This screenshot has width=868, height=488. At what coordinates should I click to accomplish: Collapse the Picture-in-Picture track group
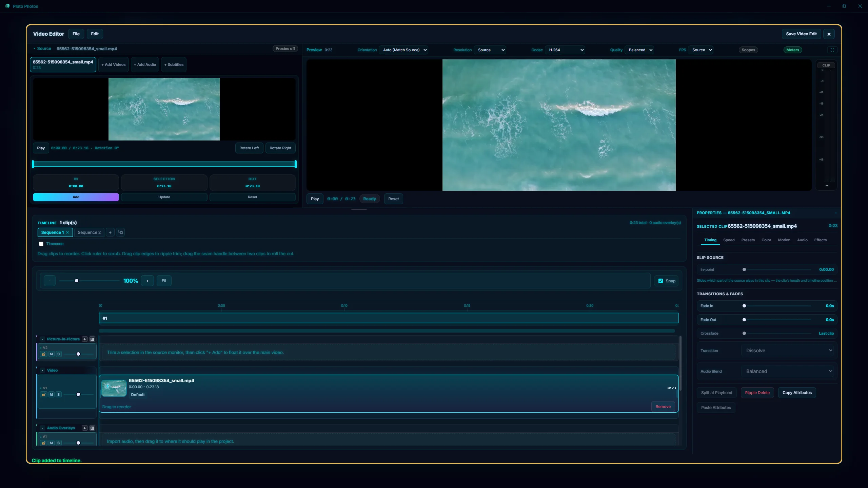tap(42, 339)
